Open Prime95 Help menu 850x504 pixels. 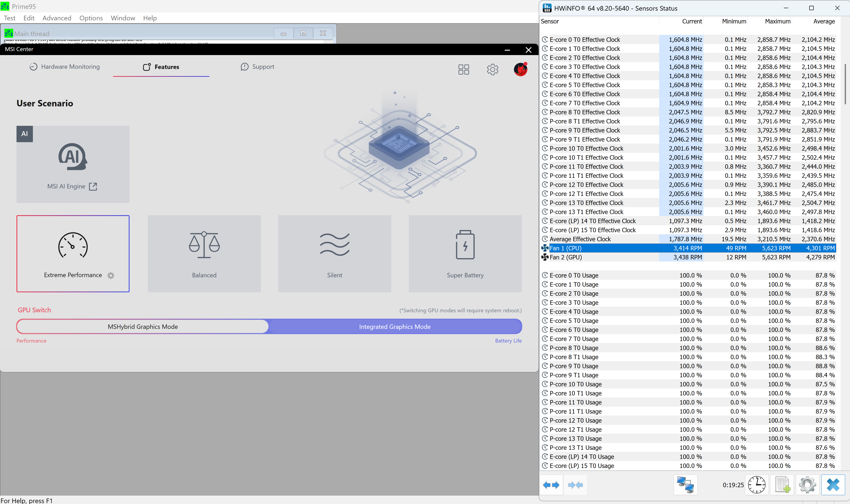coord(150,18)
